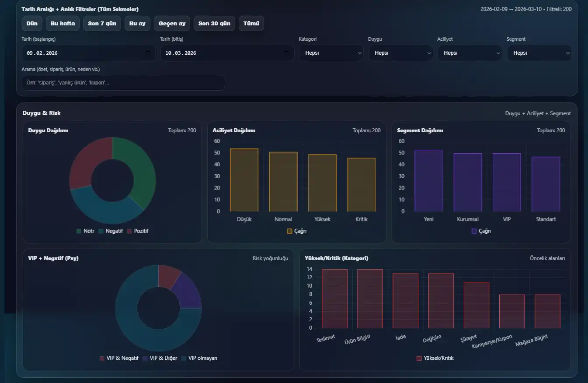Apply the Son 7 gün filter
The height and width of the screenshot is (383, 588).
(102, 24)
